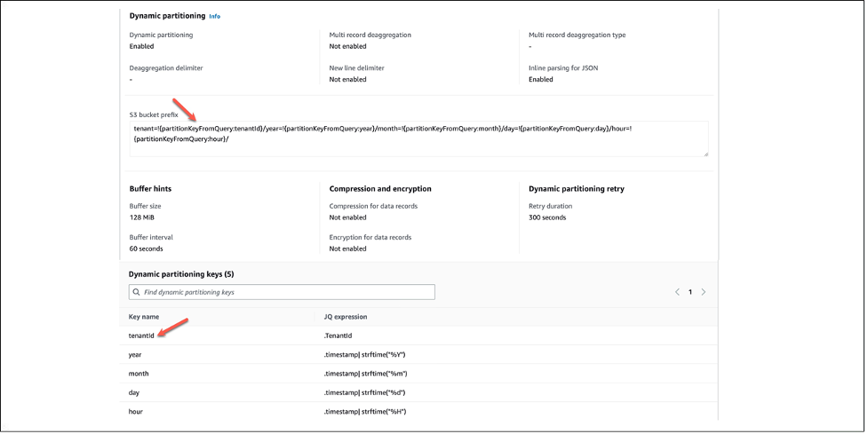Image resolution: width=868 pixels, height=434 pixels.
Task: Click the Buffer hints heading
Action: (x=150, y=188)
